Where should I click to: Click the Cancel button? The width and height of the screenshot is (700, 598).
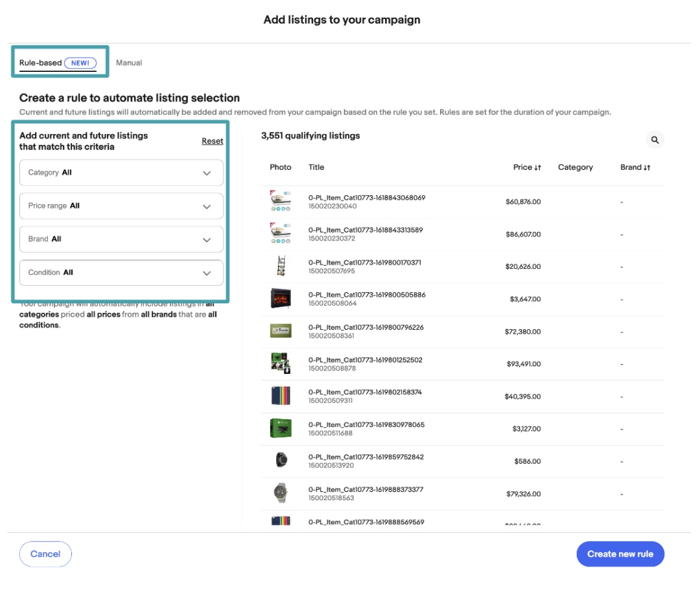pos(45,554)
